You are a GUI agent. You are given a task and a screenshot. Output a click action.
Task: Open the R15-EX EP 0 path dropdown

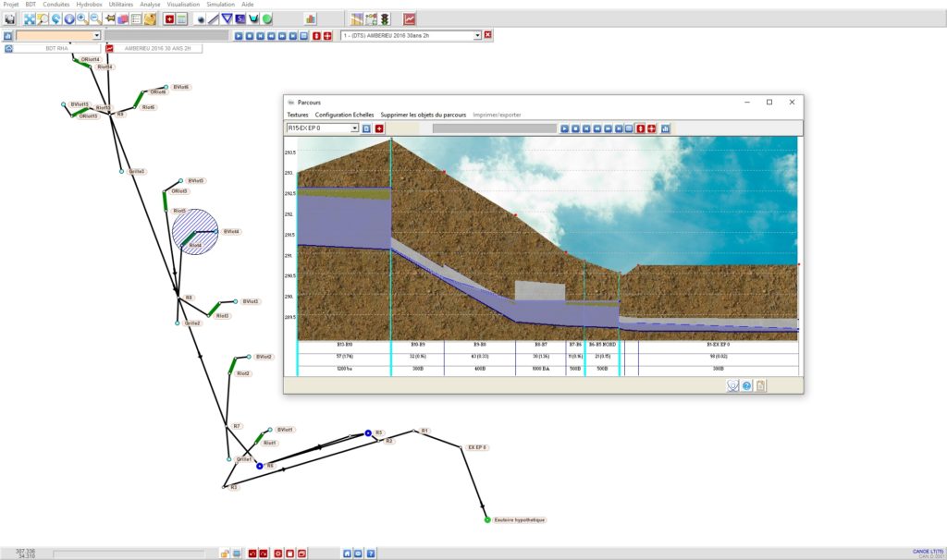pyautogui.click(x=354, y=128)
